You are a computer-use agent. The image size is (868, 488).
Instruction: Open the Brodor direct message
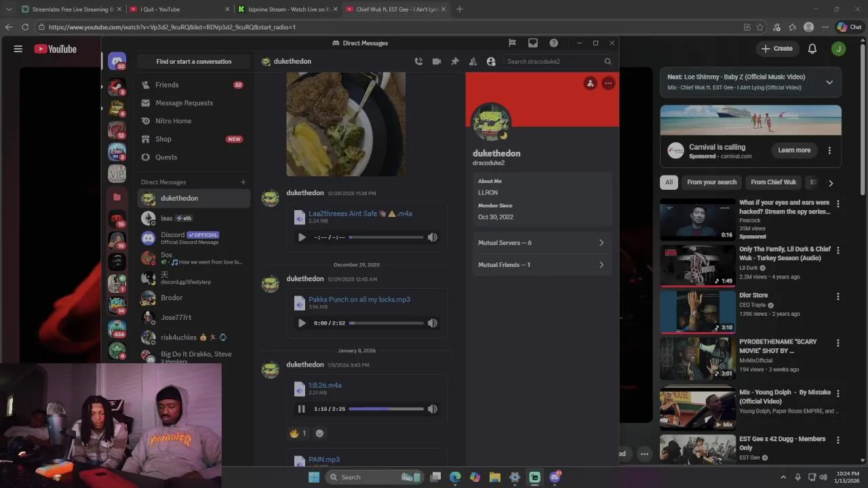194,298
